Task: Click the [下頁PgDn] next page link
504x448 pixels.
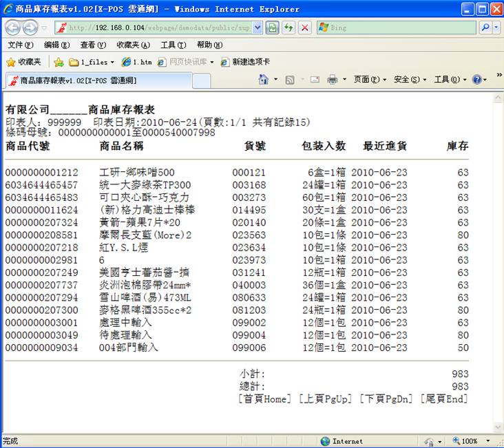Action: click(387, 399)
